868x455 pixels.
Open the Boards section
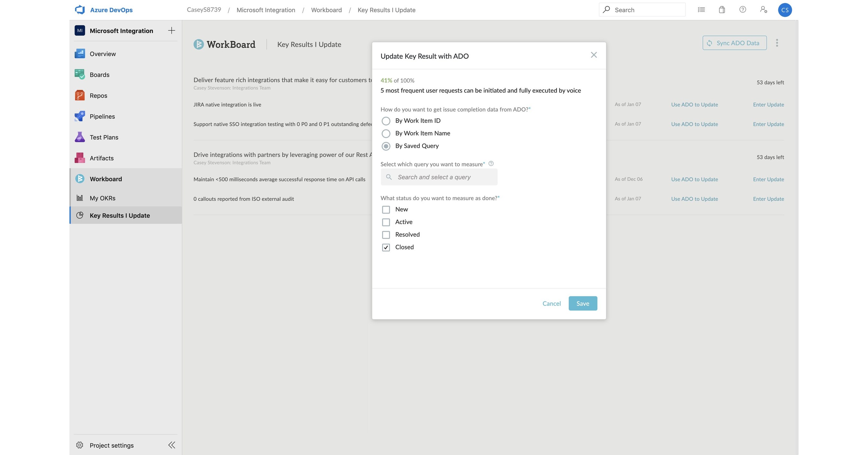(99, 75)
